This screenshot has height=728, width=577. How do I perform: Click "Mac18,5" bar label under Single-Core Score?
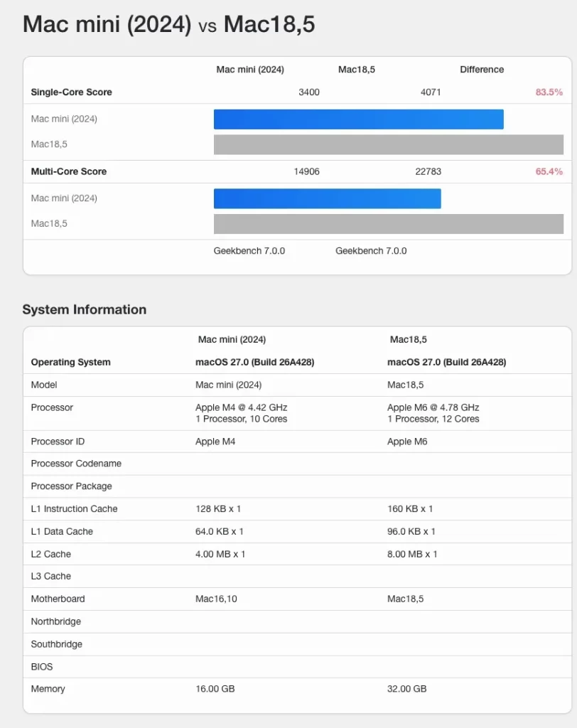[49, 144]
